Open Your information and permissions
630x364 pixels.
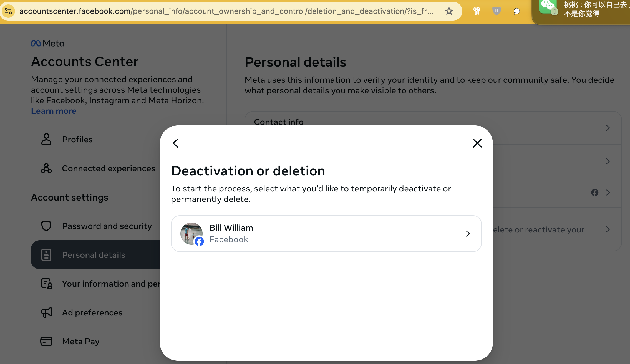pyautogui.click(x=95, y=284)
